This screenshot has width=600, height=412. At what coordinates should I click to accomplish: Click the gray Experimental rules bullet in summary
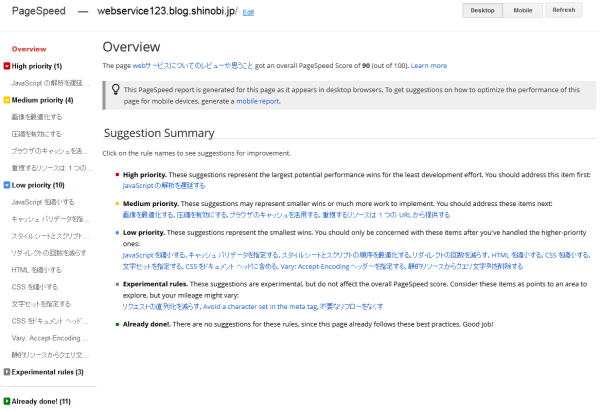pyautogui.click(x=117, y=284)
